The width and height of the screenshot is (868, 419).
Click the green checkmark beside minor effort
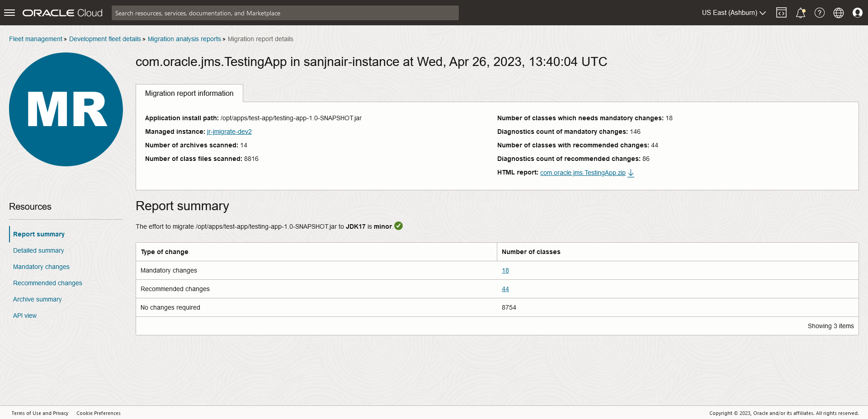tap(398, 226)
